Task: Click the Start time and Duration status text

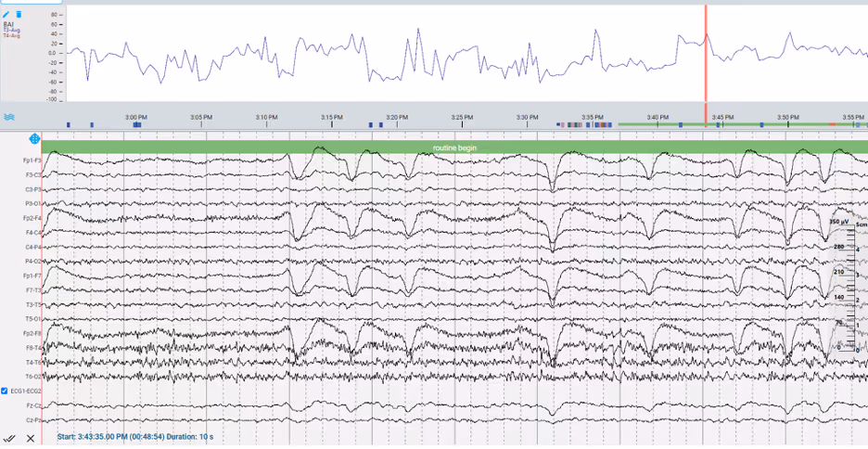Action: (x=135, y=437)
